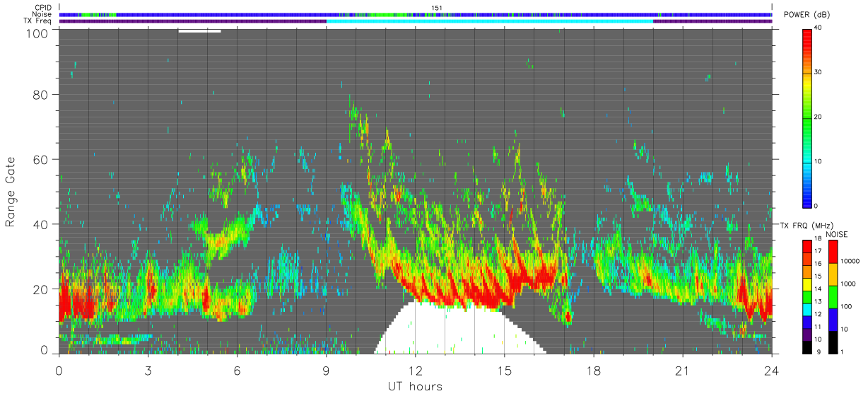The width and height of the screenshot is (868, 401).
Task: Click the Range Gate axis title
Action: 11,191
